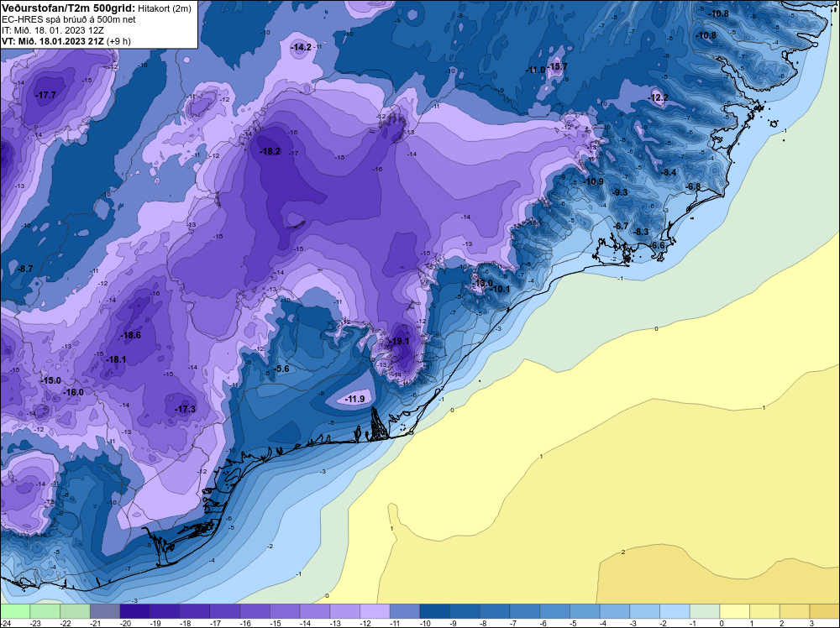Click the -8.3 temperature label
Viewport: 840px width, 628px height.
click(x=641, y=232)
